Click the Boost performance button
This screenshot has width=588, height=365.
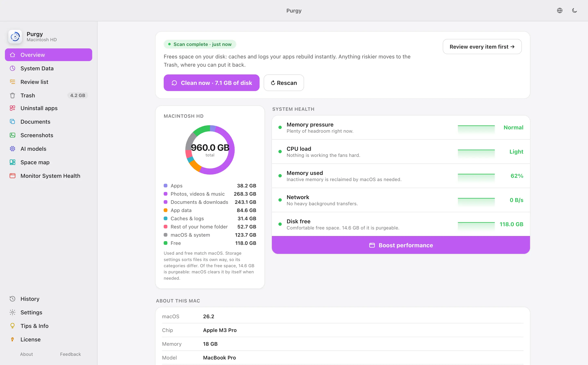pos(401,245)
